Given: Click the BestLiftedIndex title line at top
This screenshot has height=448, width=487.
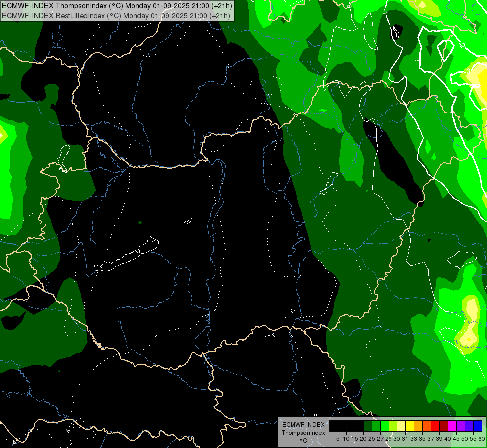Looking at the screenshot, I should pyautogui.click(x=116, y=16).
